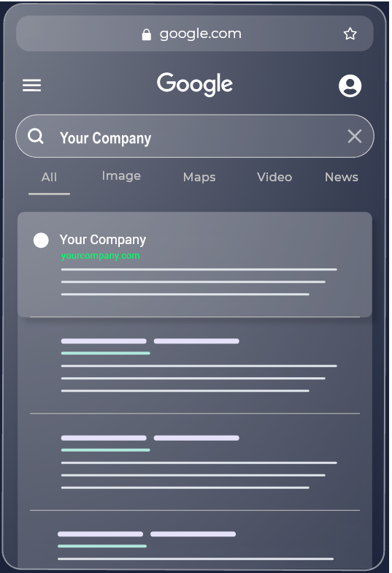Clear search with the X icon
This screenshot has width=392, height=573.
[x=355, y=136]
